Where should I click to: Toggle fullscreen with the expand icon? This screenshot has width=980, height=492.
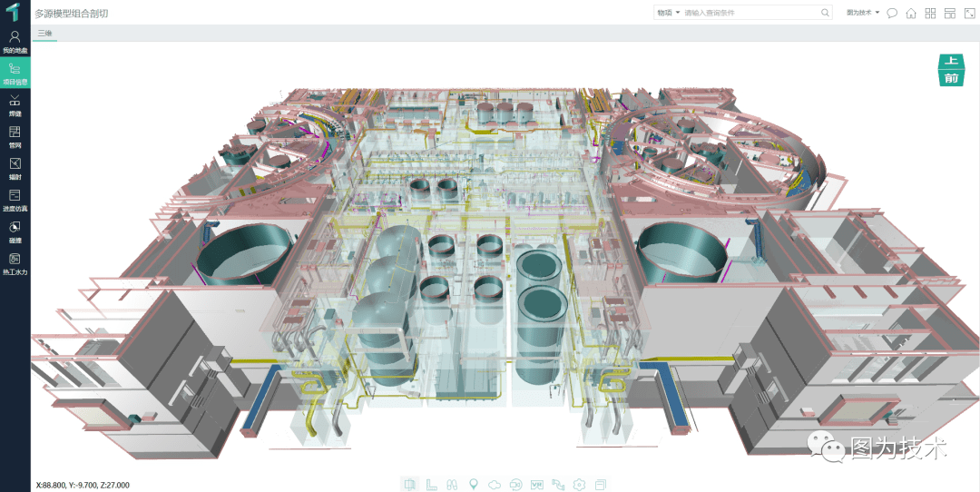pyautogui.click(x=968, y=13)
